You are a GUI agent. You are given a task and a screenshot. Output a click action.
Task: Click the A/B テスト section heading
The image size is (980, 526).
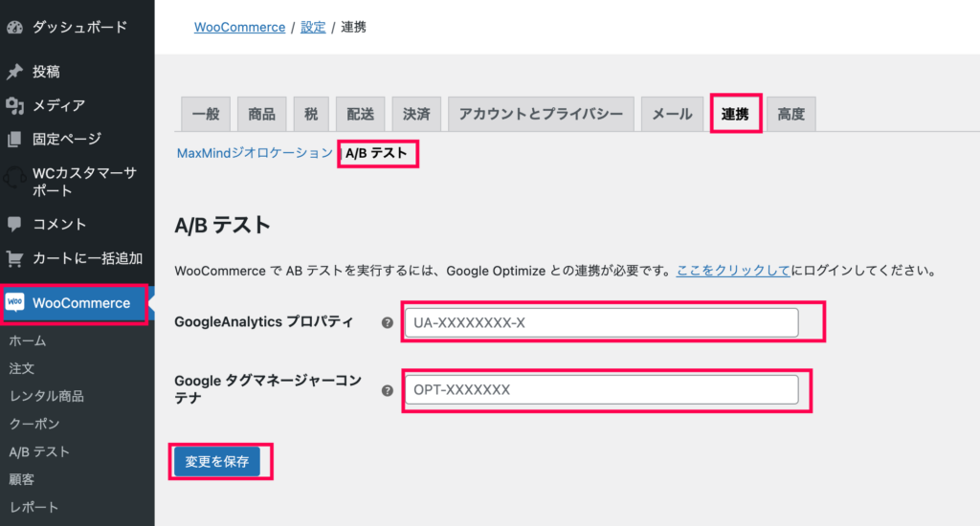(x=222, y=226)
